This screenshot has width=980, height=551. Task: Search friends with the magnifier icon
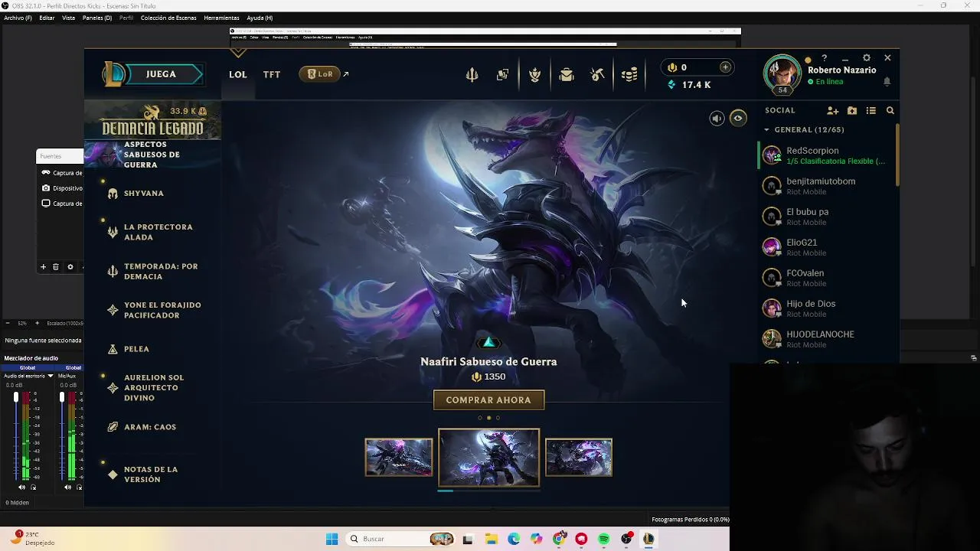pyautogui.click(x=890, y=111)
